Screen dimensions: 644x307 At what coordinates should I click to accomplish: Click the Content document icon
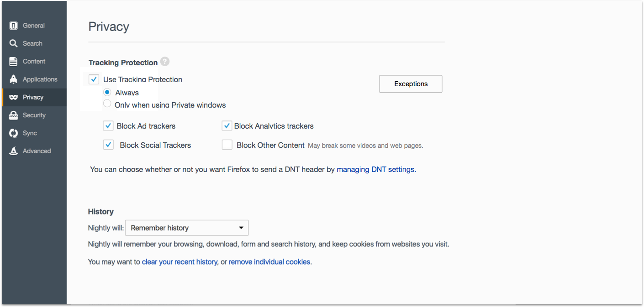[x=14, y=61]
